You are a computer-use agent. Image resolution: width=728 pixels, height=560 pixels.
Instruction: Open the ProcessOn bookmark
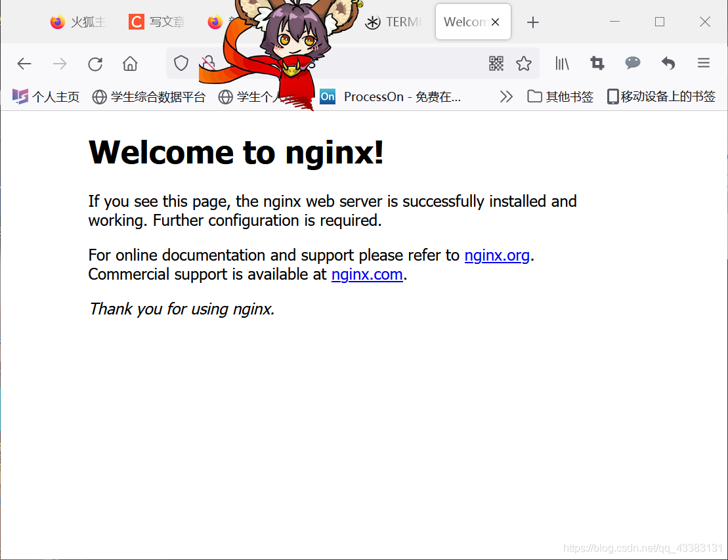coord(391,97)
